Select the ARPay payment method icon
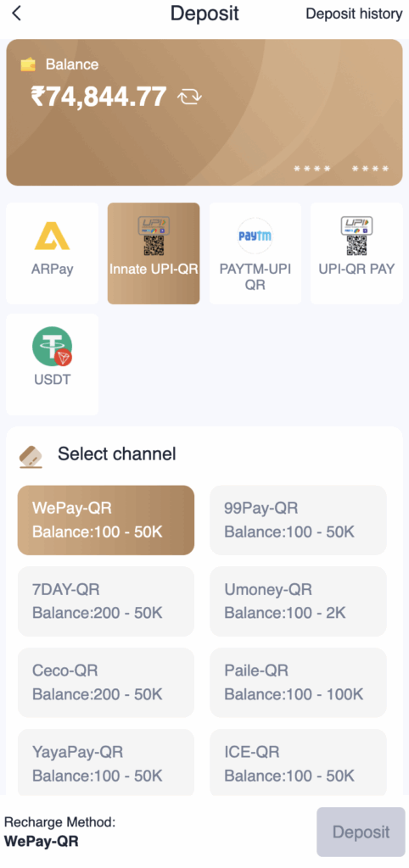 coord(52,235)
